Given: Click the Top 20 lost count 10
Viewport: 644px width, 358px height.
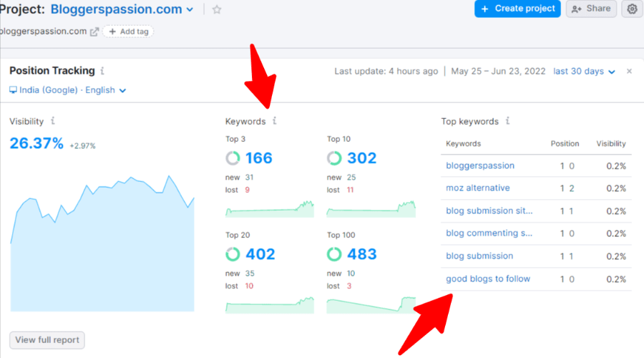Looking at the screenshot, I should click(249, 286).
